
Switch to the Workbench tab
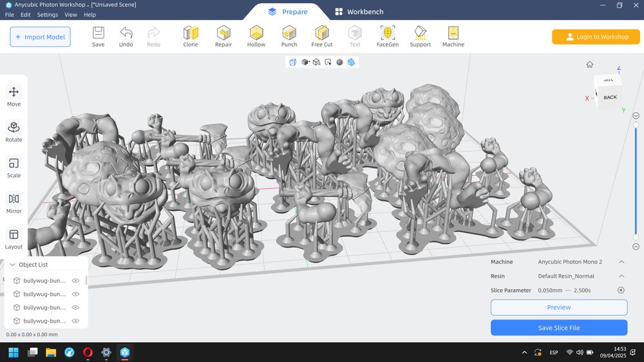[359, 12]
